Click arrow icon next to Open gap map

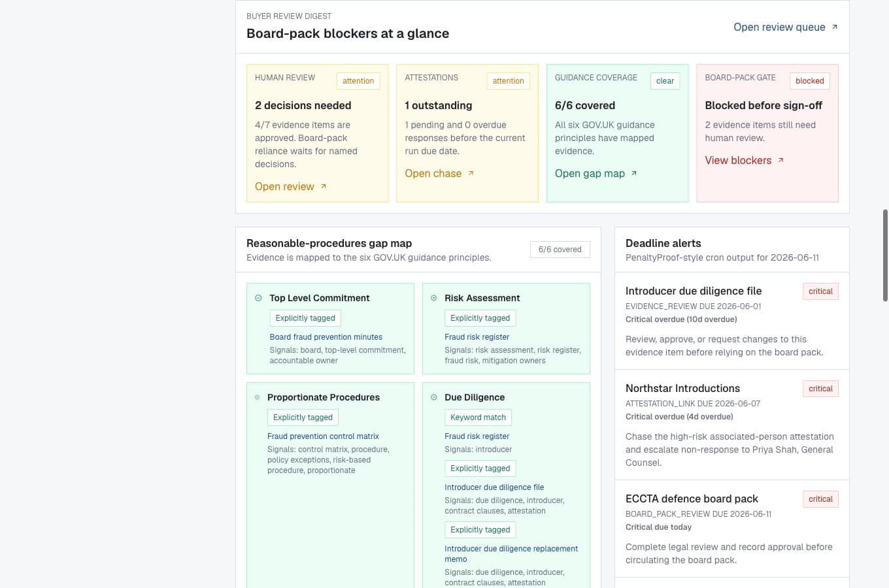633,173
